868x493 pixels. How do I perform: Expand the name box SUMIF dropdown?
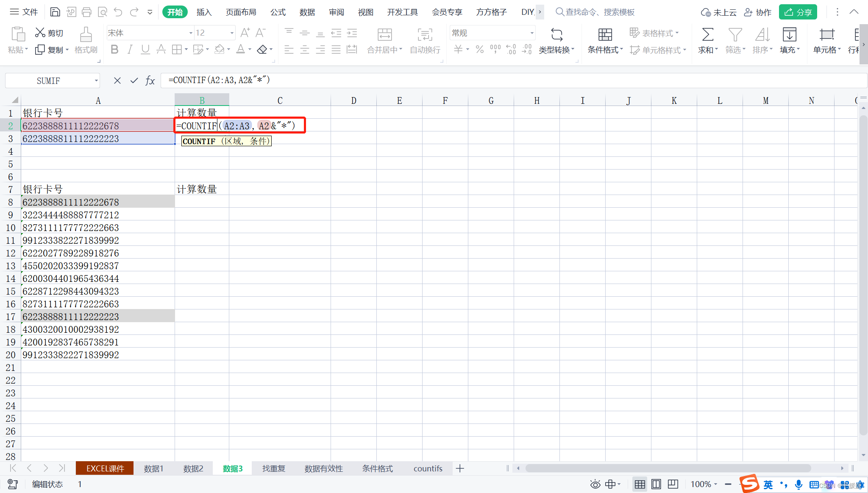point(97,81)
